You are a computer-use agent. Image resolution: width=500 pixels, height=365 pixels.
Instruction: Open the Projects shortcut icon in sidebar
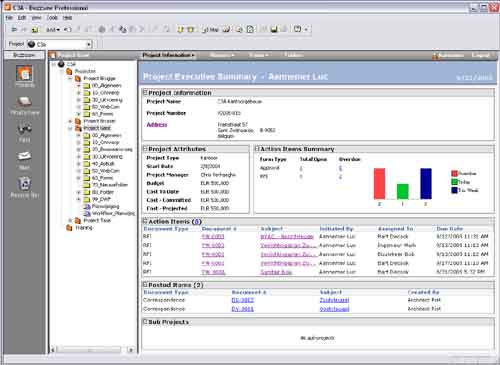(24, 74)
